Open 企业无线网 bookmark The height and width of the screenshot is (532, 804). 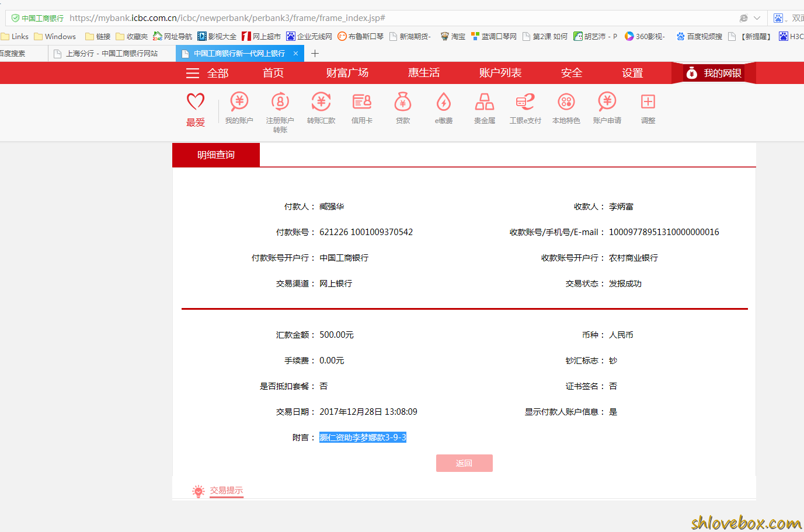pos(309,36)
